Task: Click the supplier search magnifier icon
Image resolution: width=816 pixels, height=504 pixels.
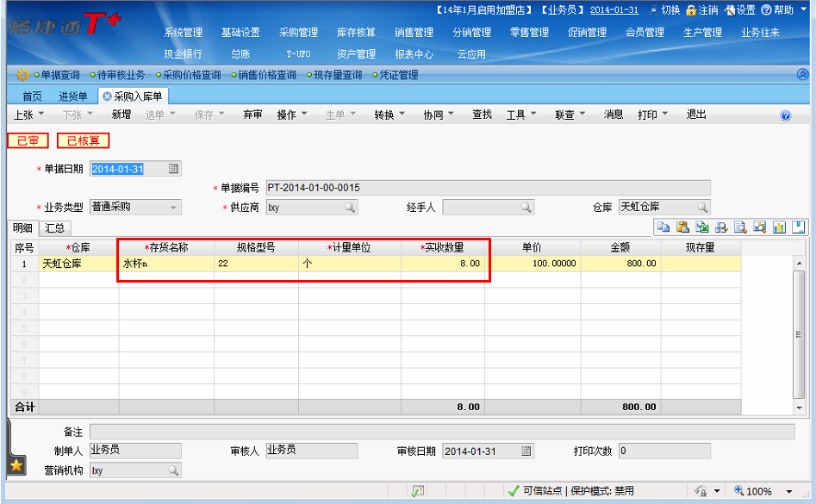Action: pos(350,208)
